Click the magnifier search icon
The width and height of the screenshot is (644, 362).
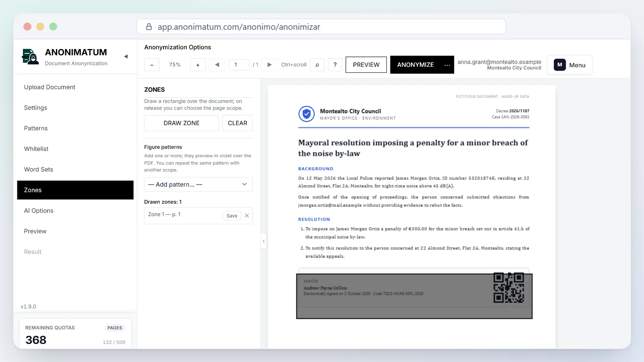pyautogui.click(x=317, y=65)
